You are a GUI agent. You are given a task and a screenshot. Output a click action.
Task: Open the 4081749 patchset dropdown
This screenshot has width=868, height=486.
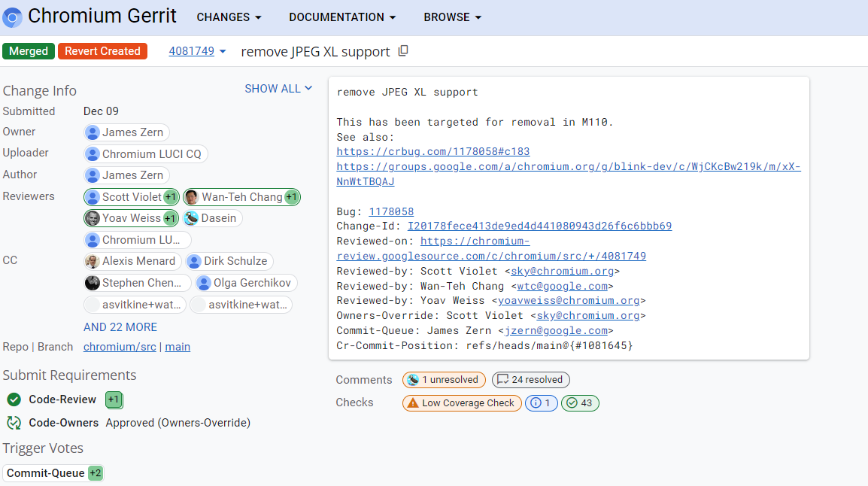click(x=197, y=51)
